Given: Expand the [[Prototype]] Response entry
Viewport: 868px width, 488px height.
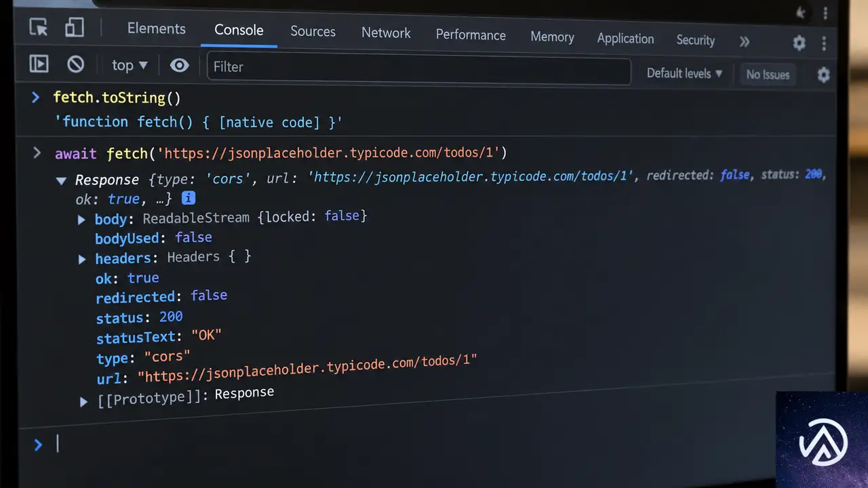Looking at the screenshot, I should (x=83, y=401).
